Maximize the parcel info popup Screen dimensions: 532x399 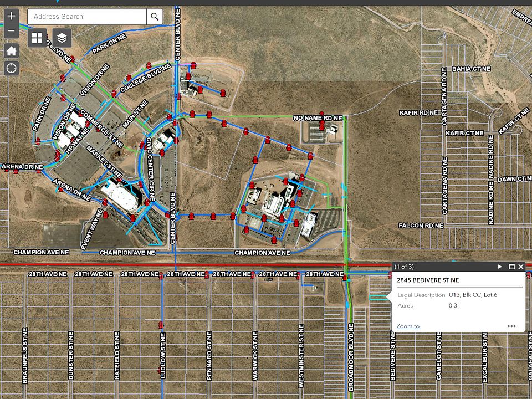pyautogui.click(x=512, y=267)
